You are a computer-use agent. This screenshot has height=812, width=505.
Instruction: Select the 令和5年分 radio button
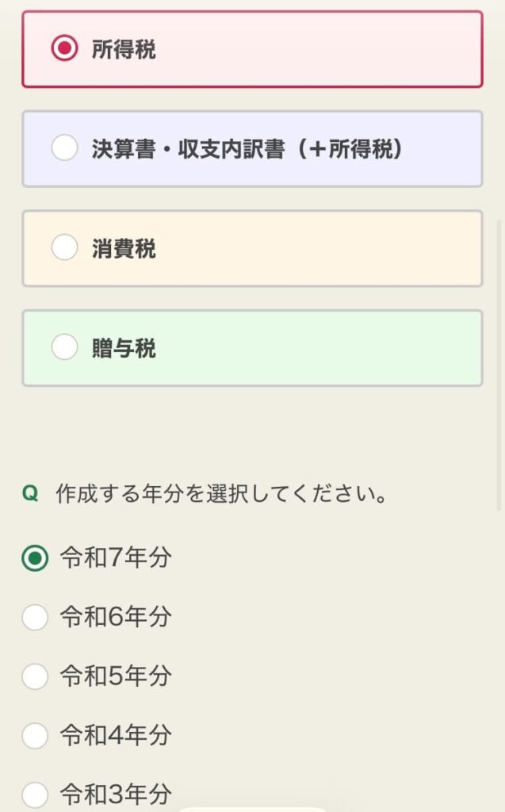point(35,676)
